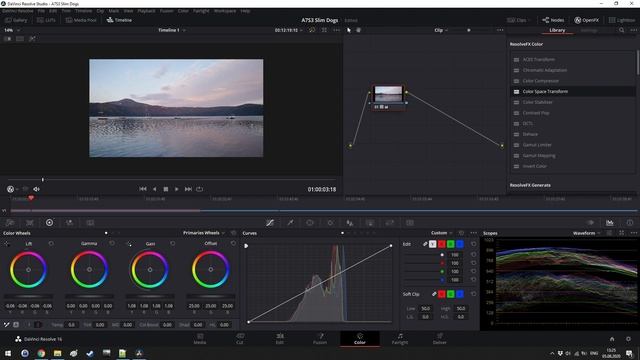
Task: Select the viewer pointer tool above nodes
Action: (x=349, y=30)
